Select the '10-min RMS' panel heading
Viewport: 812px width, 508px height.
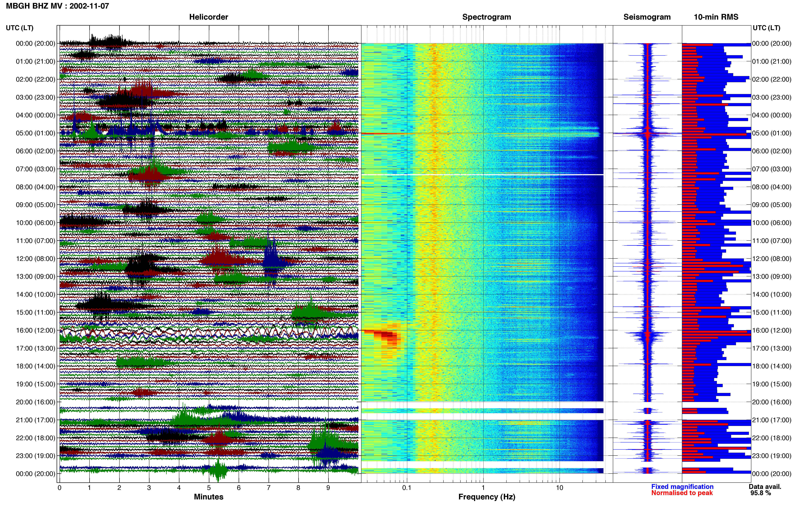tap(716, 17)
